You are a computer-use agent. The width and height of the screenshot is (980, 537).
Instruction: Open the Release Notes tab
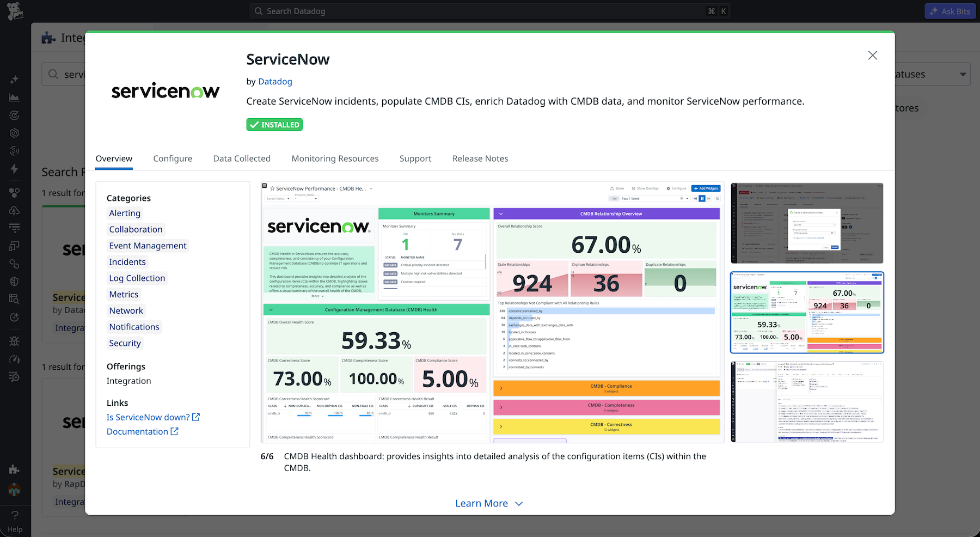[x=480, y=158]
